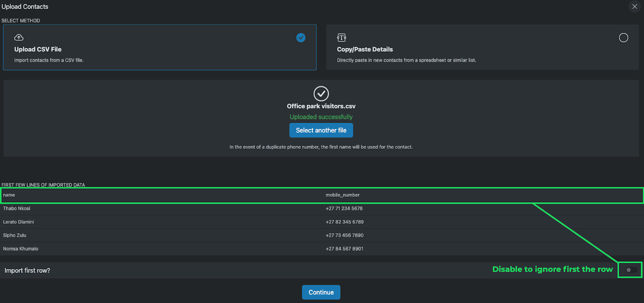
Task: Toggle the Import first row switch
Action: coord(631,270)
